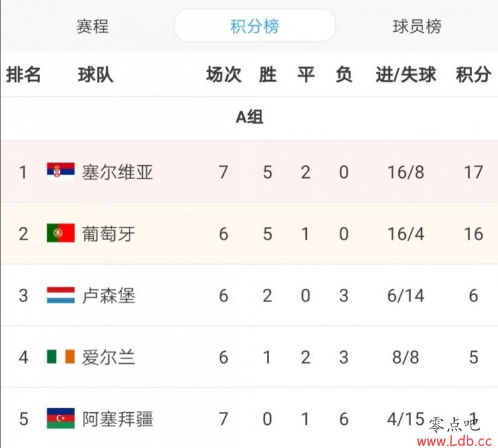Tap the A组 group heading
Viewport: 498px width, 448px height.
point(249,117)
